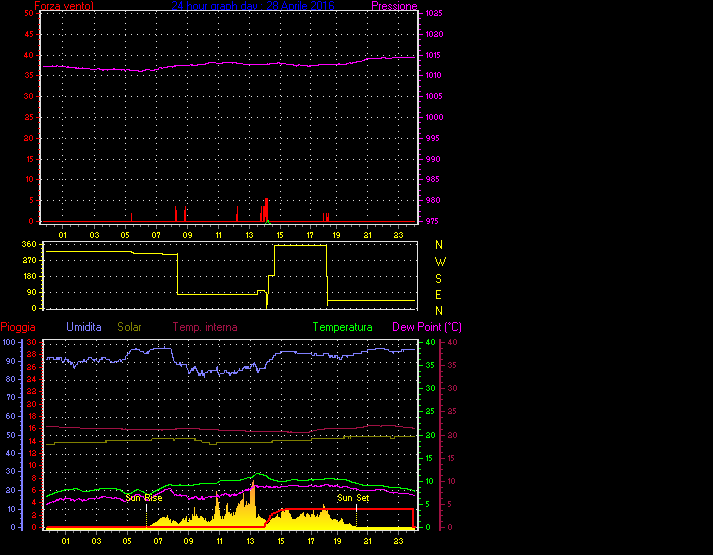This screenshot has width=713, height=555.
Task: Select the 'S' compass direction label
Action: pyautogui.click(x=438, y=279)
